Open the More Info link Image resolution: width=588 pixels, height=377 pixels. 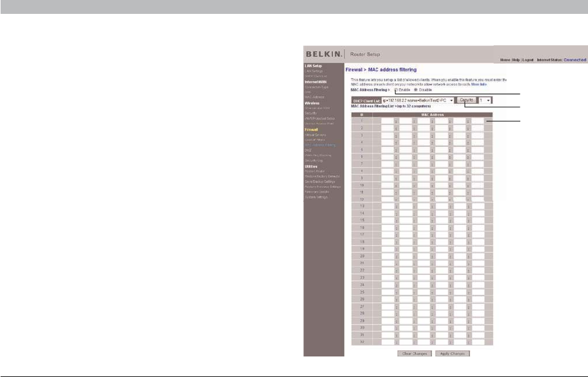coord(479,85)
